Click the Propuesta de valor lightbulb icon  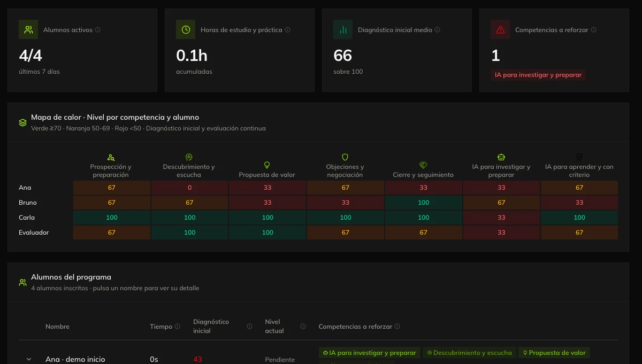click(x=267, y=165)
